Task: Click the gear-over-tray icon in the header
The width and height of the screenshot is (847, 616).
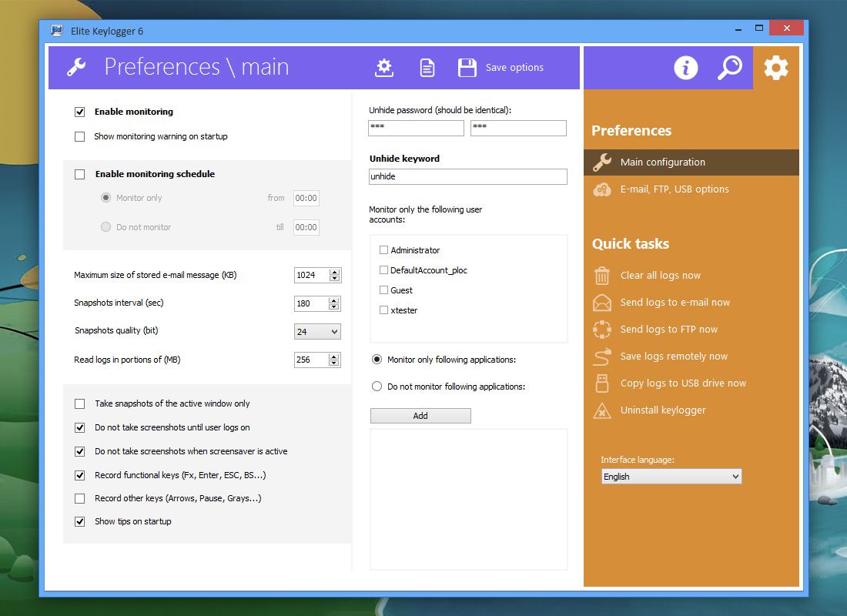Action: pos(383,68)
